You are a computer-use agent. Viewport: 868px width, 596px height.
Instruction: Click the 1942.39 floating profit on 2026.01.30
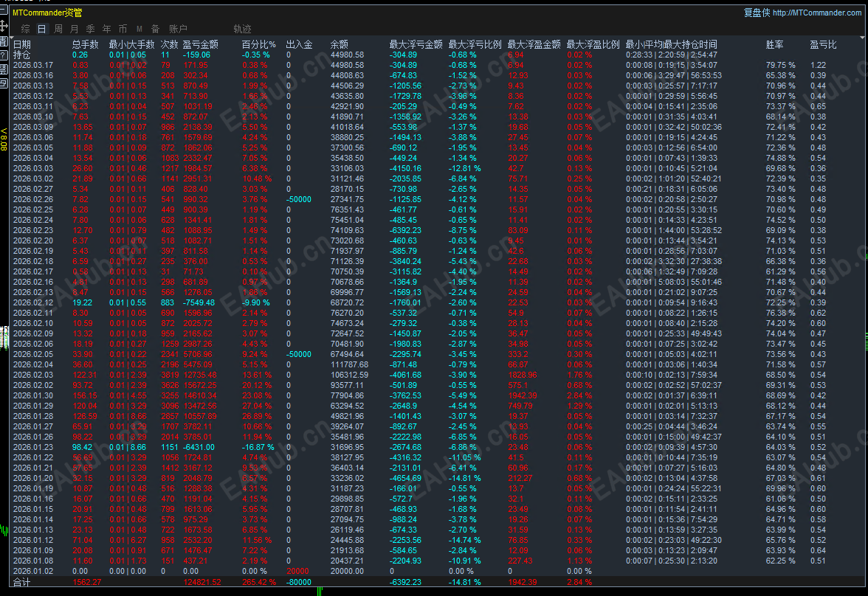[x=523, y=395]
